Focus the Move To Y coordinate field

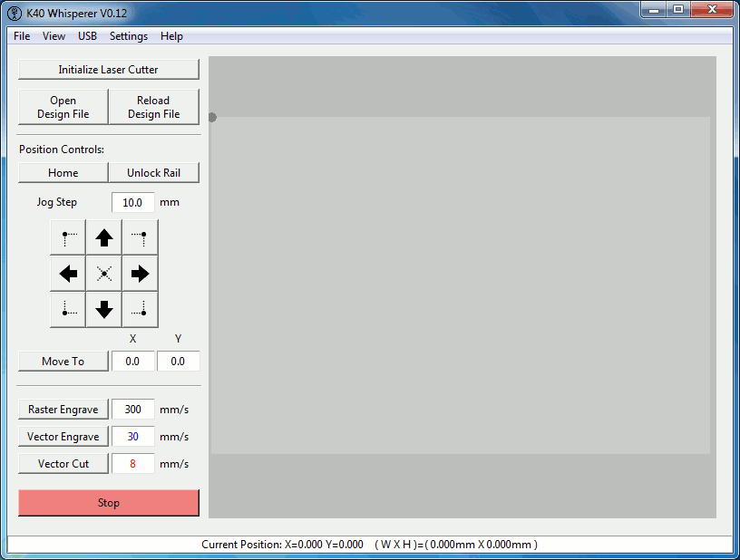[x=179, y=361]
